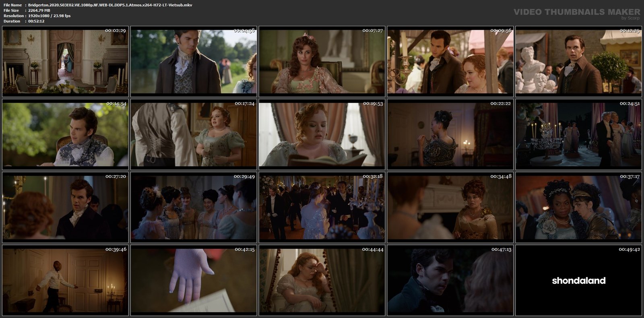Select the thumbnail at 00:12:25
This screenshot has height=318, width=644.
(579, 62)
